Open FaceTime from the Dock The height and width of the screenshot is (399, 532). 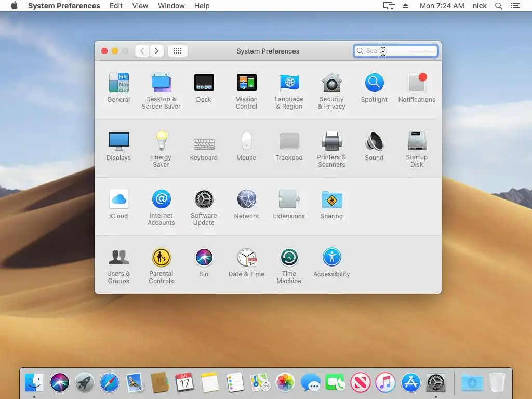(x=335, y=382)
